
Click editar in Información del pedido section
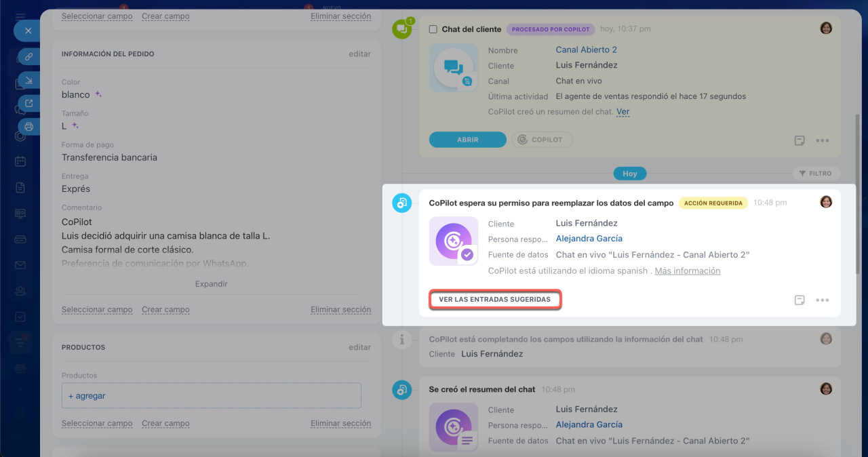(359, 54)
